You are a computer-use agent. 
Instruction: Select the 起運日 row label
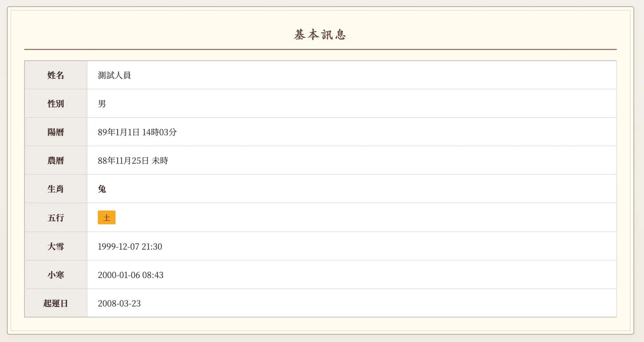[x=56, y=303]
